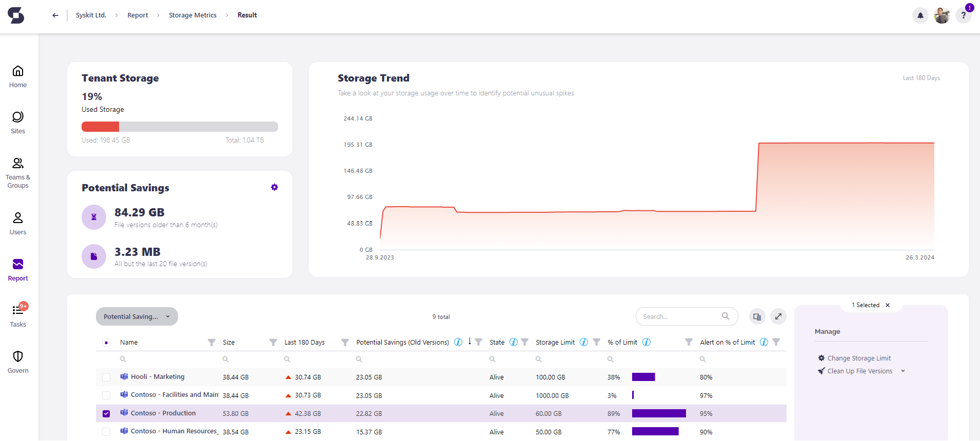The image size is (980, 441).
Task: Open Govern in the sidebar
Action: [18, 362]
